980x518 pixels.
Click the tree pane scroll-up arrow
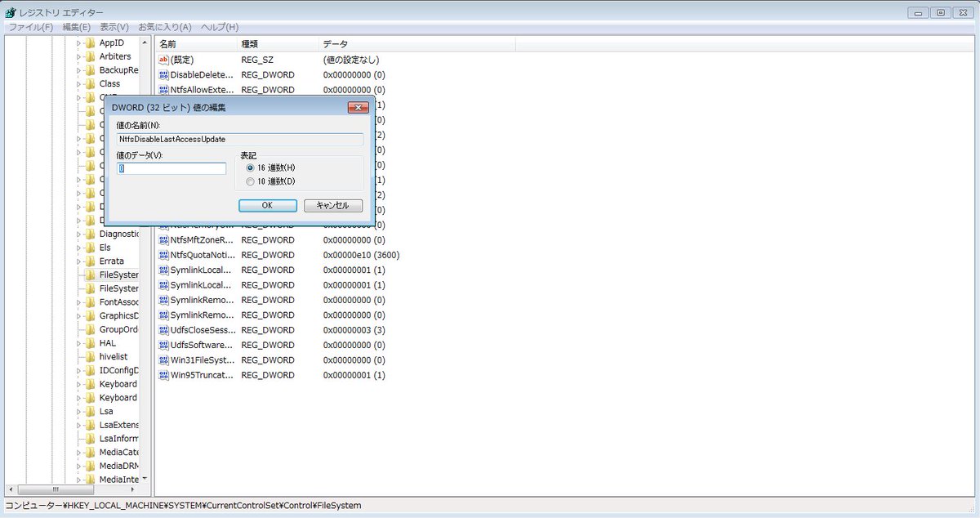pos(145,42)
